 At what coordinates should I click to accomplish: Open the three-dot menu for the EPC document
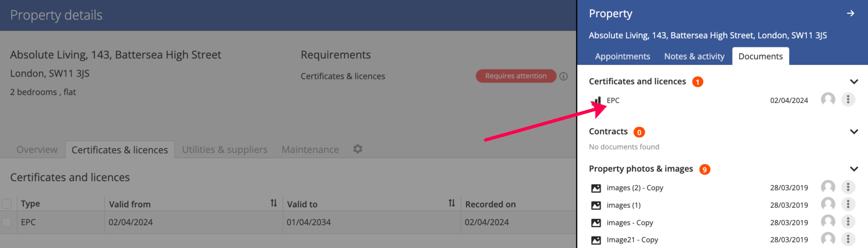(x=848, y=100)
